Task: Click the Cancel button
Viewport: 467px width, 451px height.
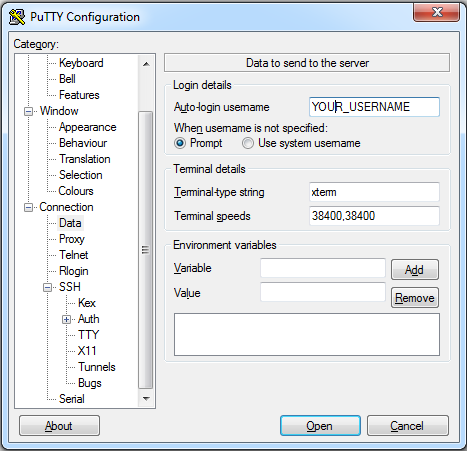Action: click(x=408, y=426)
